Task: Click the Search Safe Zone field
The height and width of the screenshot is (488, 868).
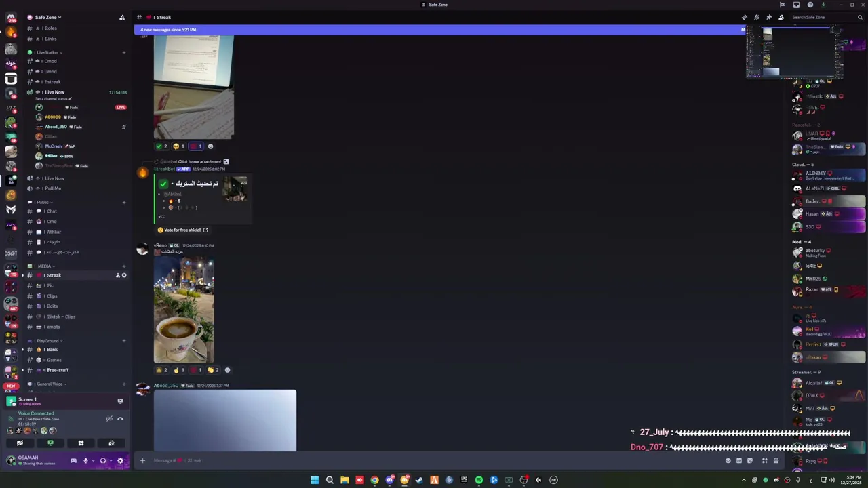Action: 826,17
